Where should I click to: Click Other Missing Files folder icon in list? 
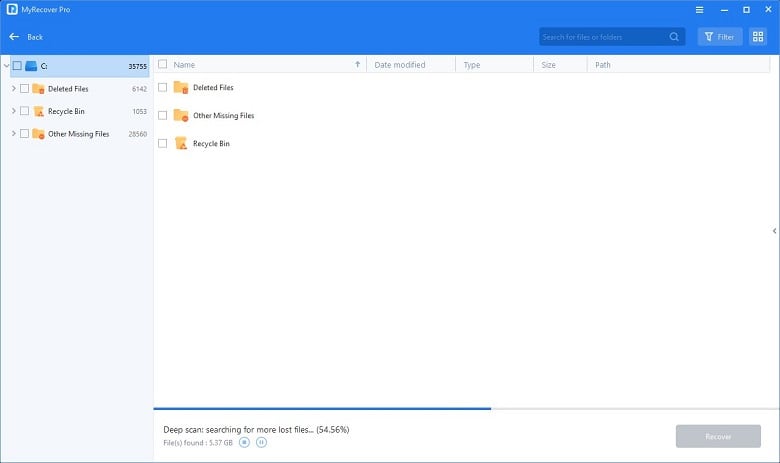click(181, 115)
